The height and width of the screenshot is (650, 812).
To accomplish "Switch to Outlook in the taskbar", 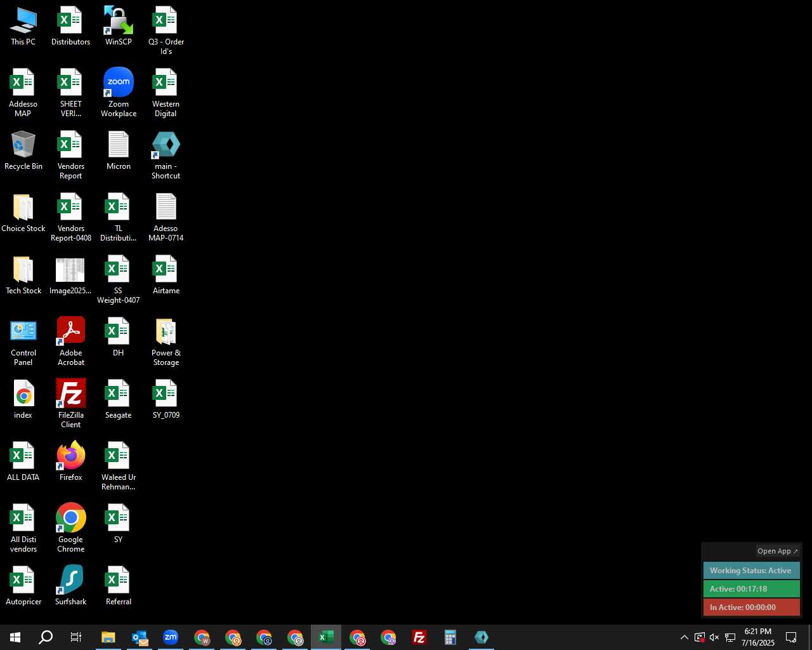I will [140, 637].
